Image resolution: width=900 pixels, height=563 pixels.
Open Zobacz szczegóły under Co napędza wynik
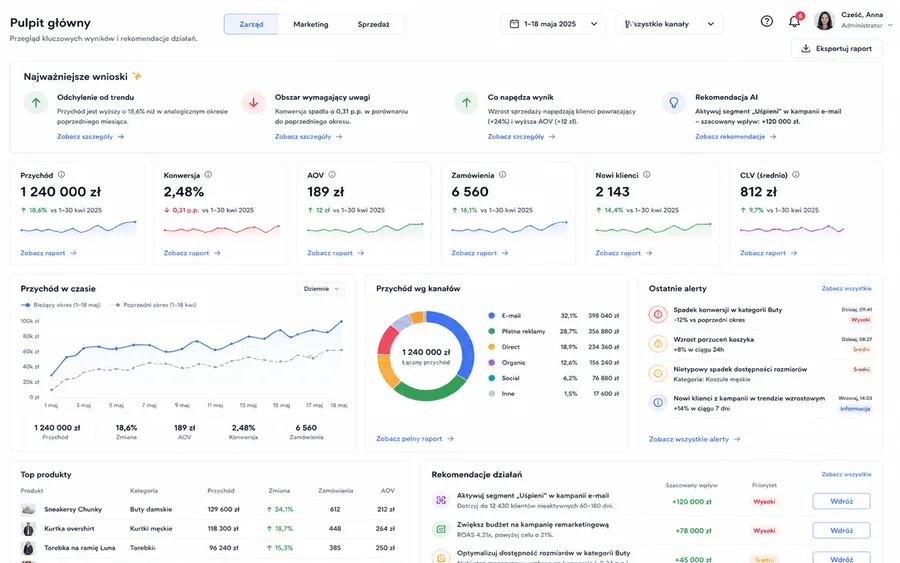click(521, 137)
